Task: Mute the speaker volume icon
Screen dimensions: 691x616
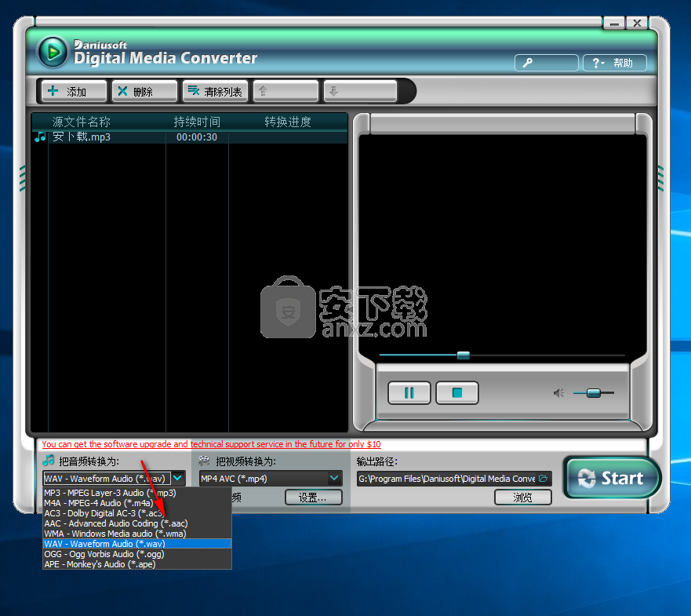Action: (x=558, y=393)
